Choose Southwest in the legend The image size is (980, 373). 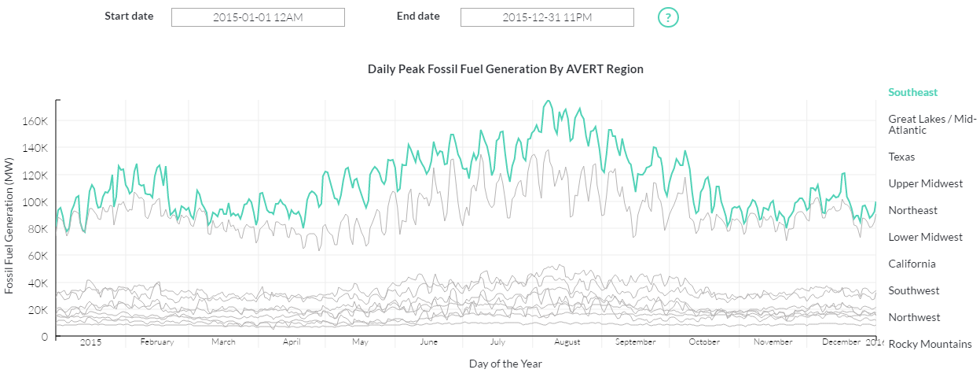point(914,290)
